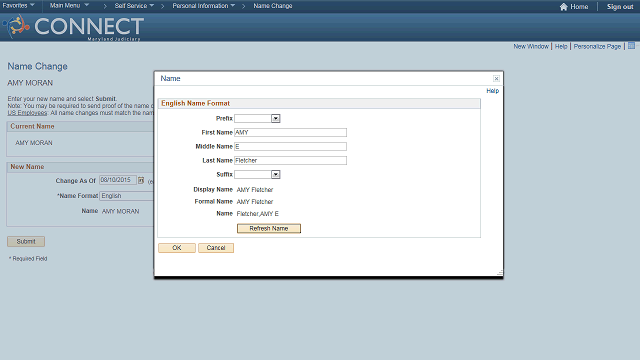Click the Middle Name input field

point(290,146)
